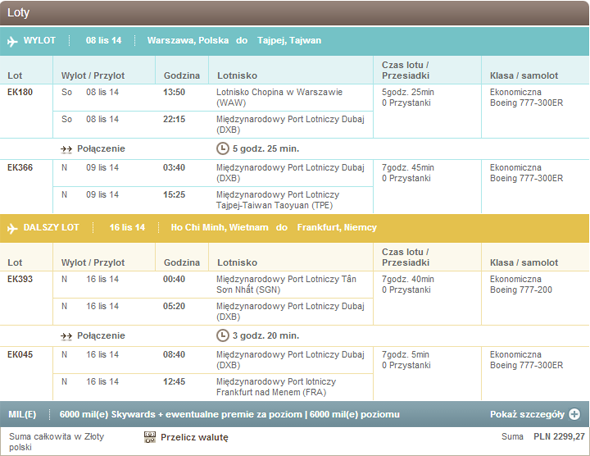Click the MIL(E) label in the miles bar
The height and width of the screenshot is (456, 590).
(x=22, y=415)
